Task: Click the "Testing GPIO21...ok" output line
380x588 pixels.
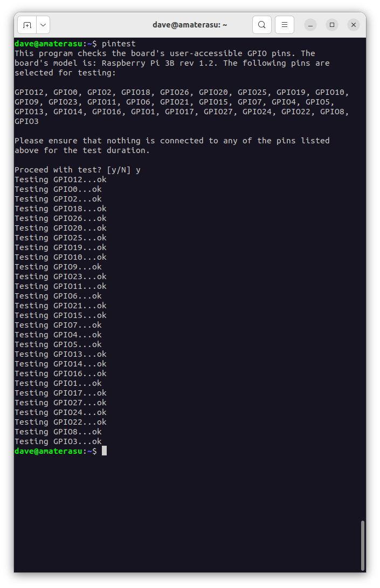Action: click(60, 306)
